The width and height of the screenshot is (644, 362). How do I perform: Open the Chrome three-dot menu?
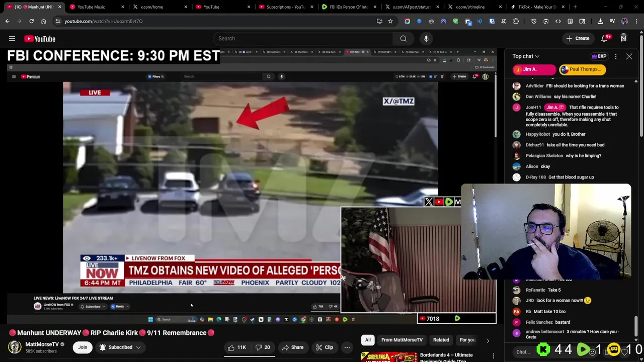(636, 21)
